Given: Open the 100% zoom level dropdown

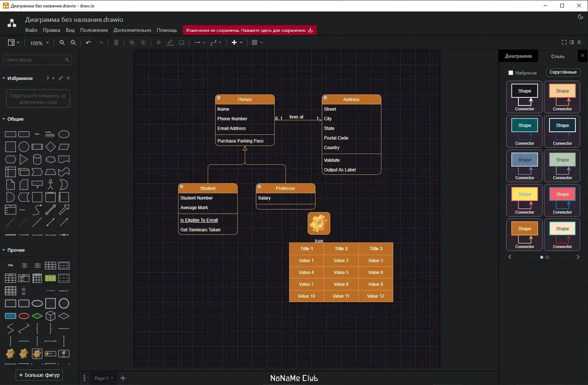Looking at the screenshot, I should coord(39,43).
